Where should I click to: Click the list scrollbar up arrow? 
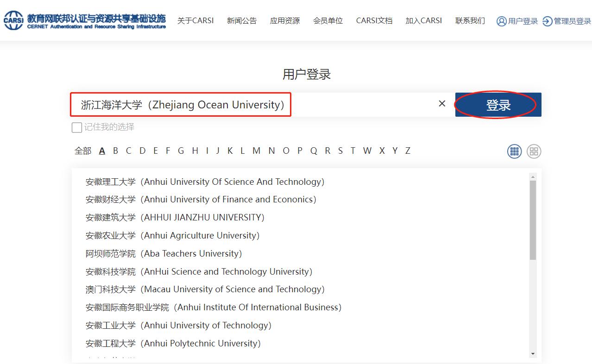tap(533, 177)
